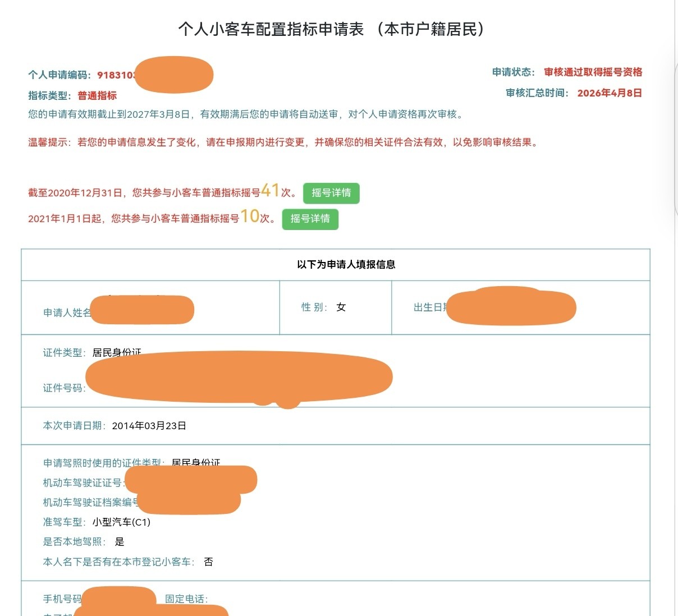Click the registered car answer 否
The image size is (678, 616).
pyautogui.click(x=209, y=562)
